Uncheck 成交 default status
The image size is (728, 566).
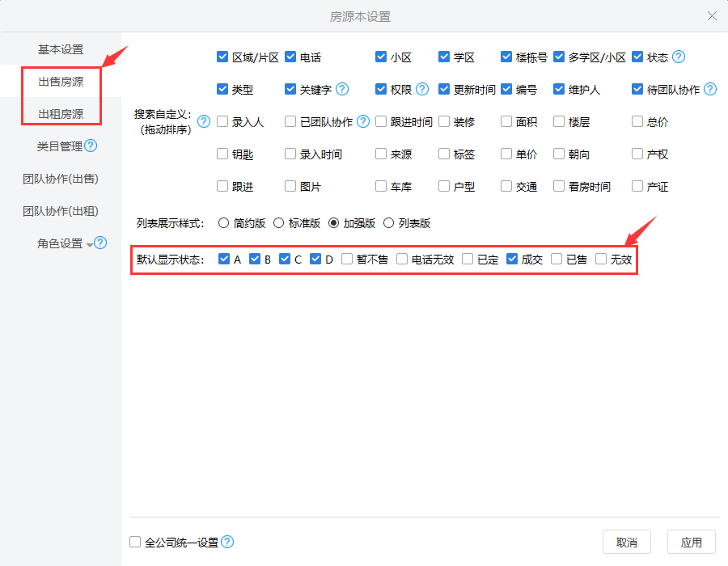pos(512,259)
